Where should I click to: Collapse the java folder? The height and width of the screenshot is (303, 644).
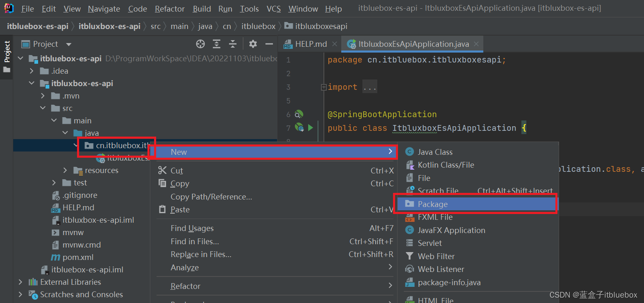click(65, 133)
